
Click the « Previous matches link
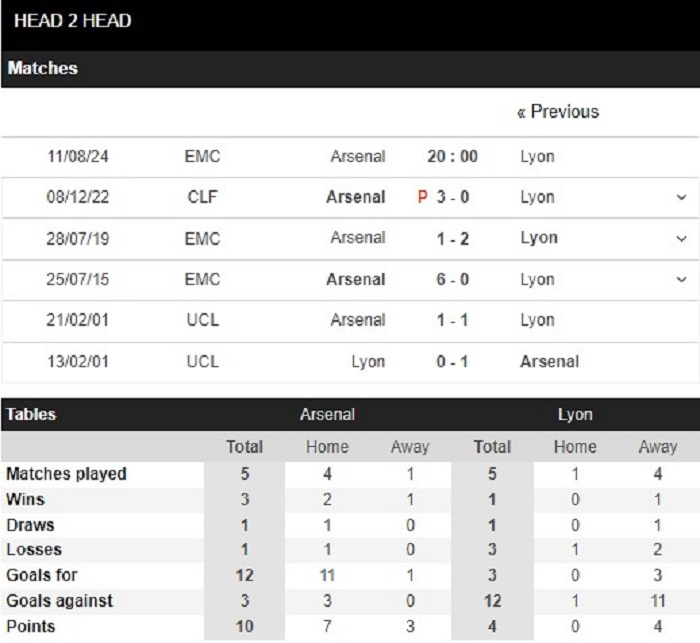[x=558, y=112]
